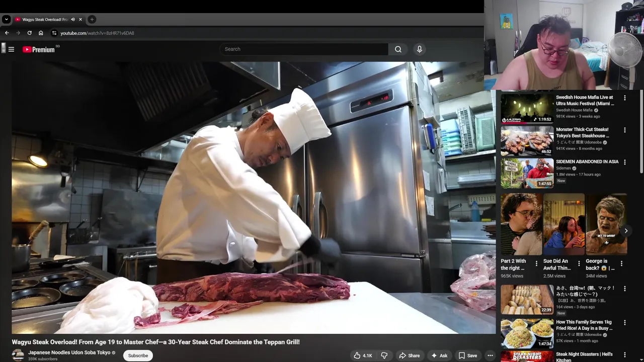Open SIDEMEN ABANDONED IN ASIA title
The height and width of the screenshot is (362, 644).
click(x=587, y=162)
